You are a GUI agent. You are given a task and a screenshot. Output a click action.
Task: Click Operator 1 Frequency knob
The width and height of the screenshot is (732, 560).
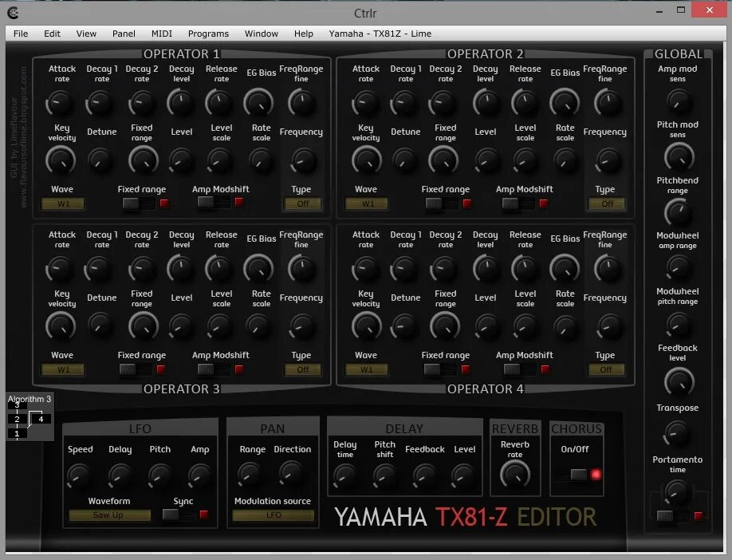[303, 160]
